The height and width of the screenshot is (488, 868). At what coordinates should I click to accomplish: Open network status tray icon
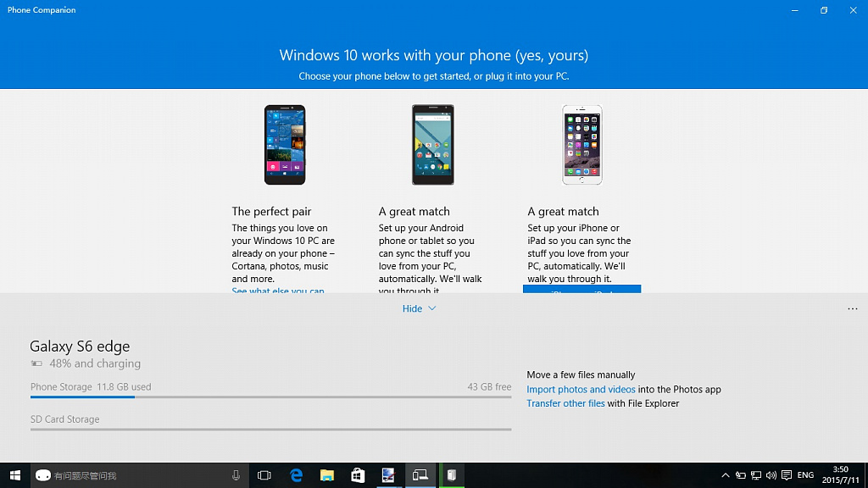tap(755, 475)
